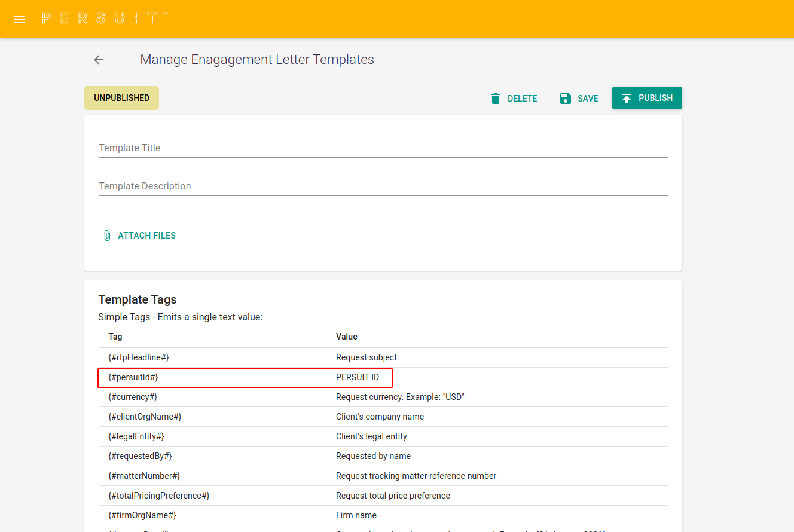Select the {#persuitId#} tag
This screenshot has height=532, width=794.
click(x=133, y=377)
